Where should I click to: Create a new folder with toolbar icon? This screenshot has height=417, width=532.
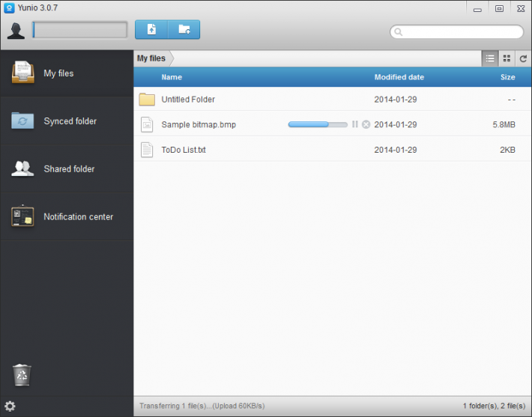point(184,29)
